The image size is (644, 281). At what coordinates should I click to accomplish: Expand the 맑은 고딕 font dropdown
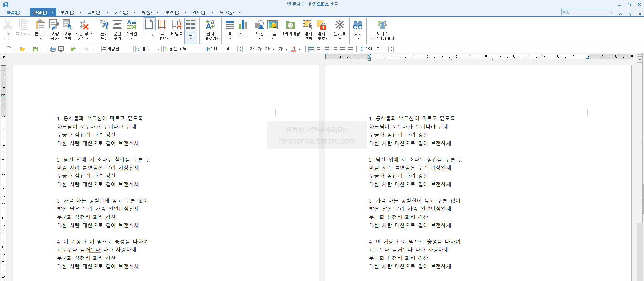tap(200, 49)
